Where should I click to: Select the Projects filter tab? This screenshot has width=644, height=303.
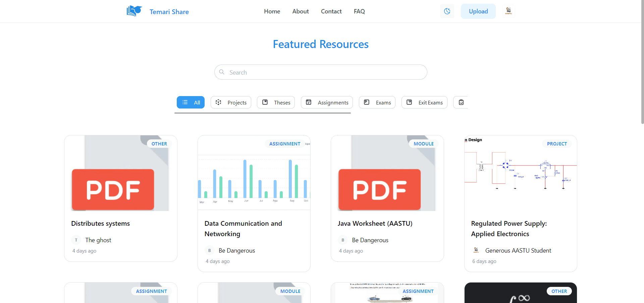(x=231, y=102)
